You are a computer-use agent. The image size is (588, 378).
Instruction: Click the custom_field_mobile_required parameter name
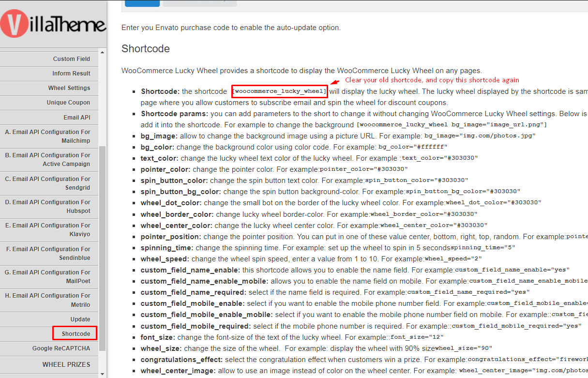(196, 326)
